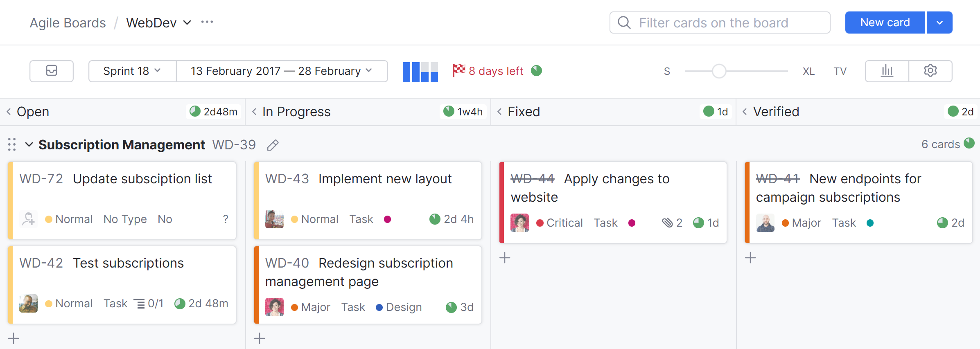Focus the Filter cards search field
This screenshot has width=980, height=349.
(720, 23)
